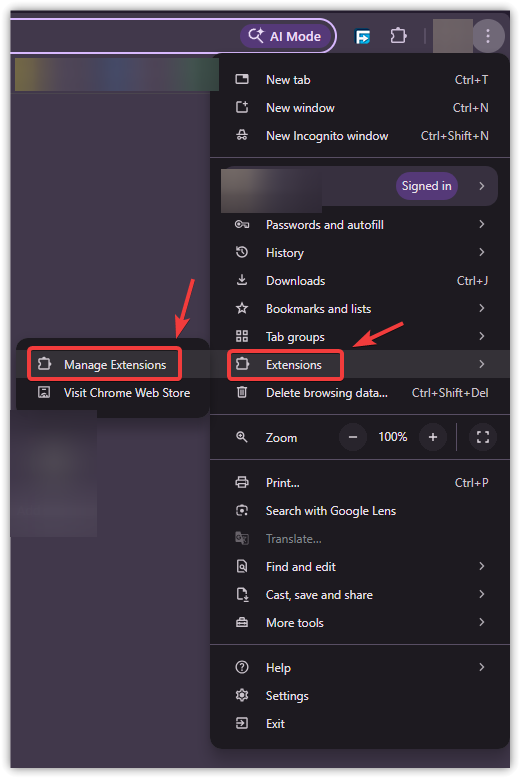Viewport: 520px width, 778px height.
Task: Select New window menu entry
Action: click(360, 108)
